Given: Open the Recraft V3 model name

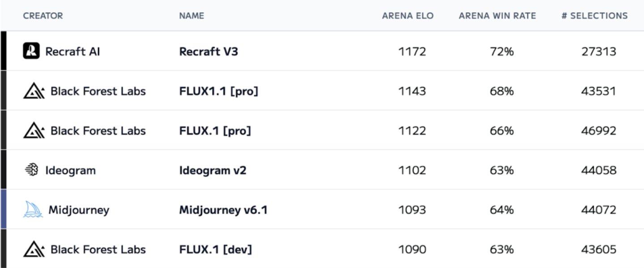Looking at the screenshot, I should 208,52.
